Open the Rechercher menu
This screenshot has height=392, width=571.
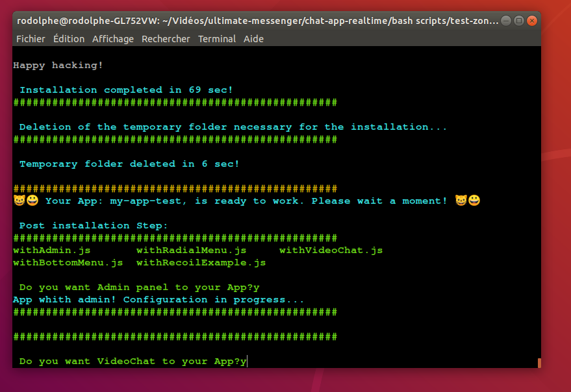pyautogui.click(x=166, y=39)
